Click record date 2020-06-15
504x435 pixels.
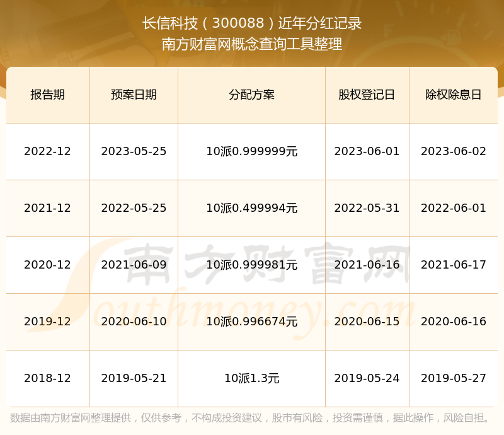tap(367, 321)
